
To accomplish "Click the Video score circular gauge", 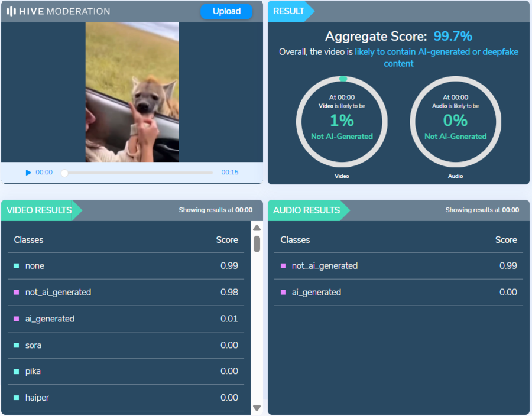I will coord(342,121).
